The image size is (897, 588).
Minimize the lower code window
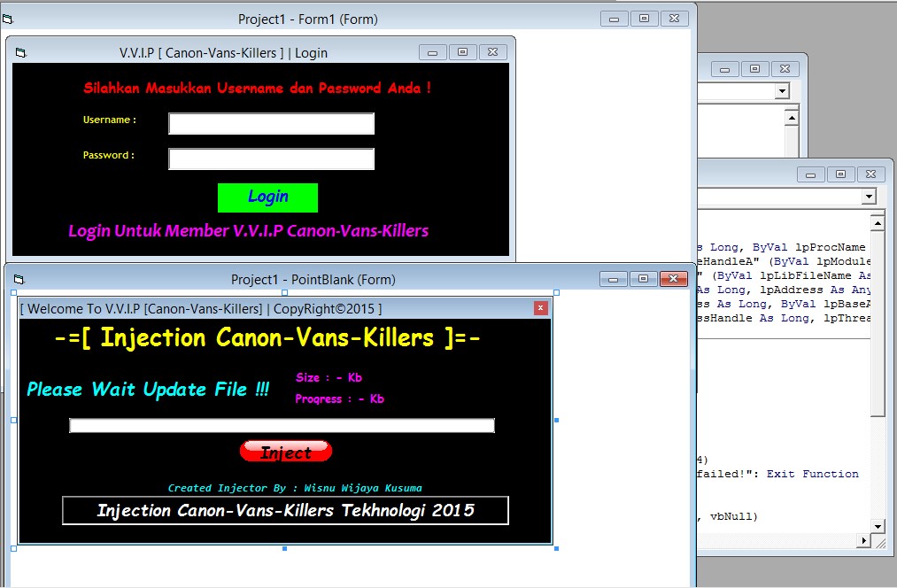[810, 174]
